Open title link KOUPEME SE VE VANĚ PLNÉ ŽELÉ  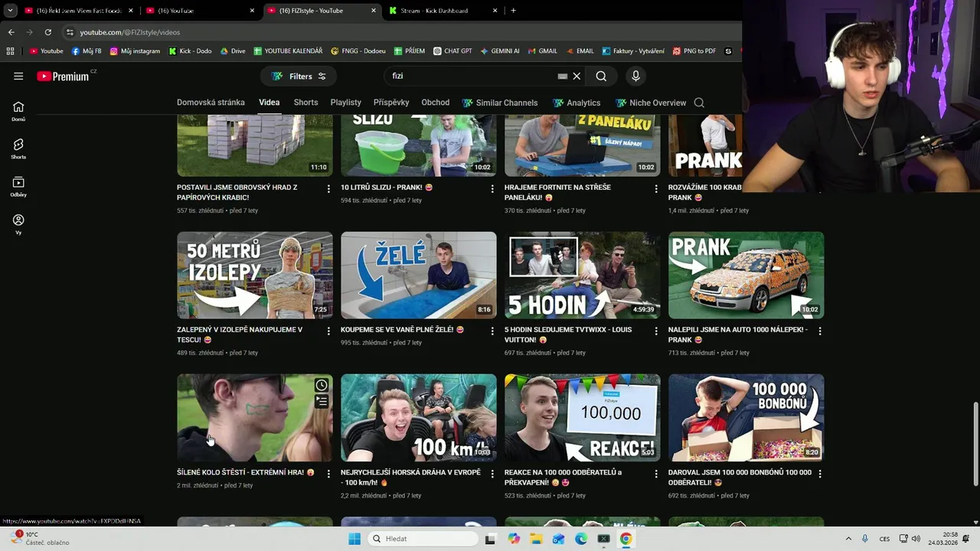[402, 330]
